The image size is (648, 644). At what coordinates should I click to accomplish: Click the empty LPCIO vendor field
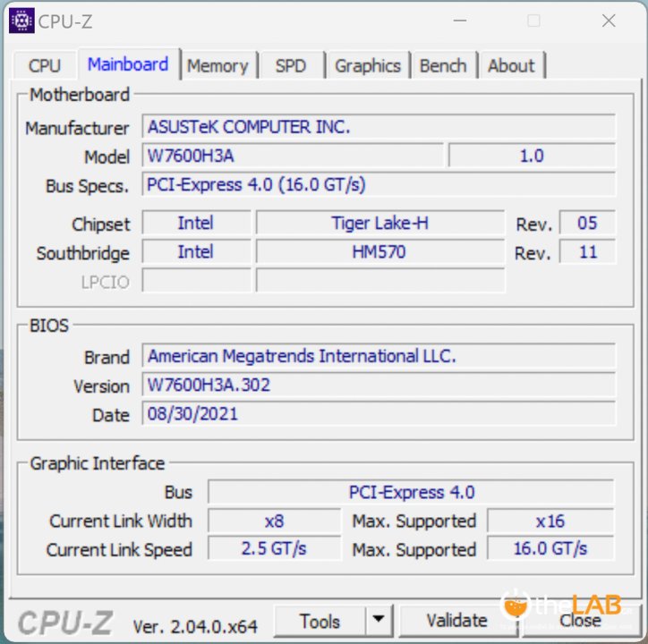click(196, 281)
